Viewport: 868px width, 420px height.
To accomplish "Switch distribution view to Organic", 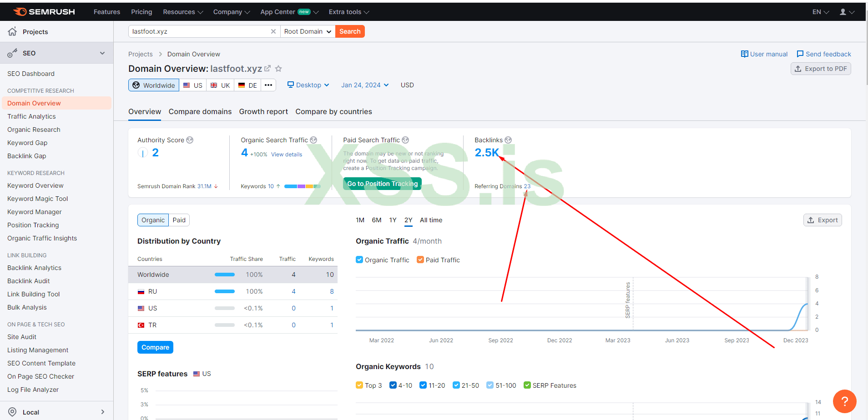I will (x=153, y=220).
